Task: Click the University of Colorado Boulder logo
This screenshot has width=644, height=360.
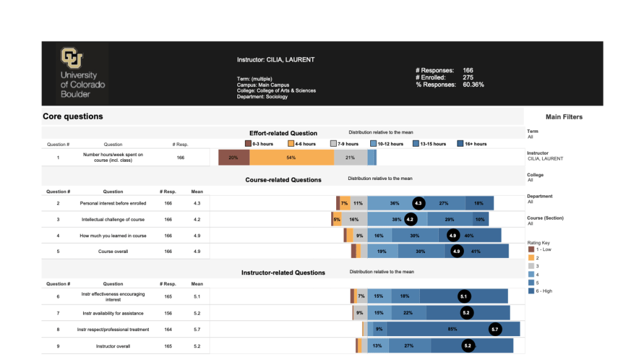Action: coord(82,73)
